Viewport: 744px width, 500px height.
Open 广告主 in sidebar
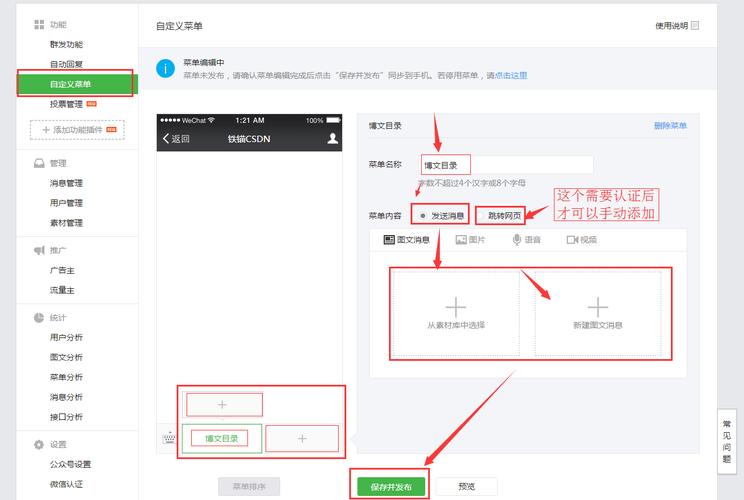62,270
